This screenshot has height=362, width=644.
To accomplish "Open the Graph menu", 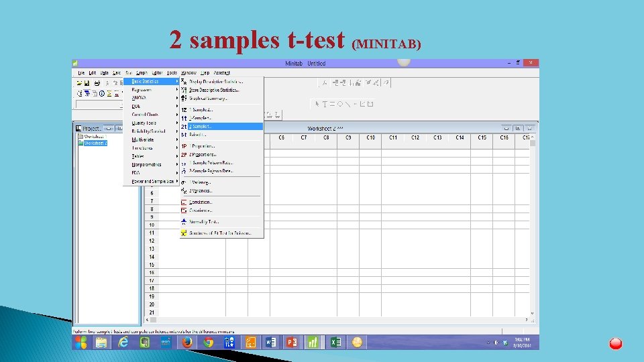I will pos(142,73).
